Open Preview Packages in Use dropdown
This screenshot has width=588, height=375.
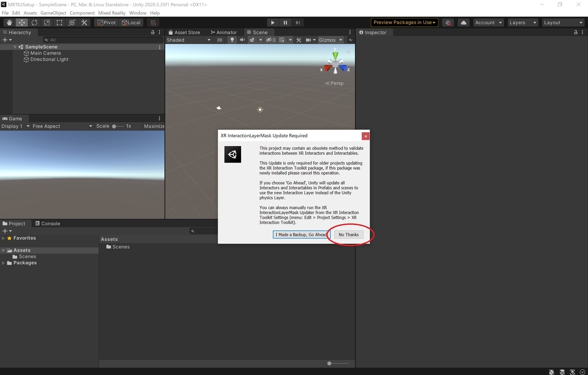404,23
